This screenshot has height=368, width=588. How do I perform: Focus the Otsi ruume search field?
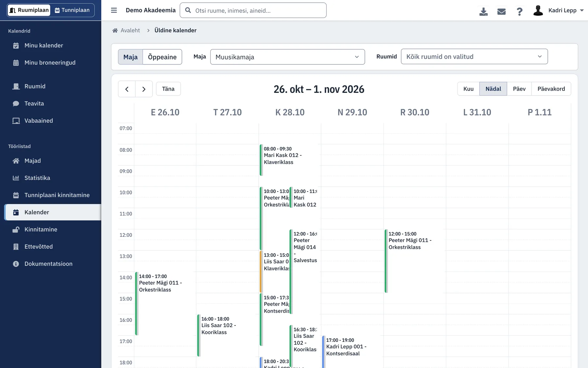click(x=253, y=10)
